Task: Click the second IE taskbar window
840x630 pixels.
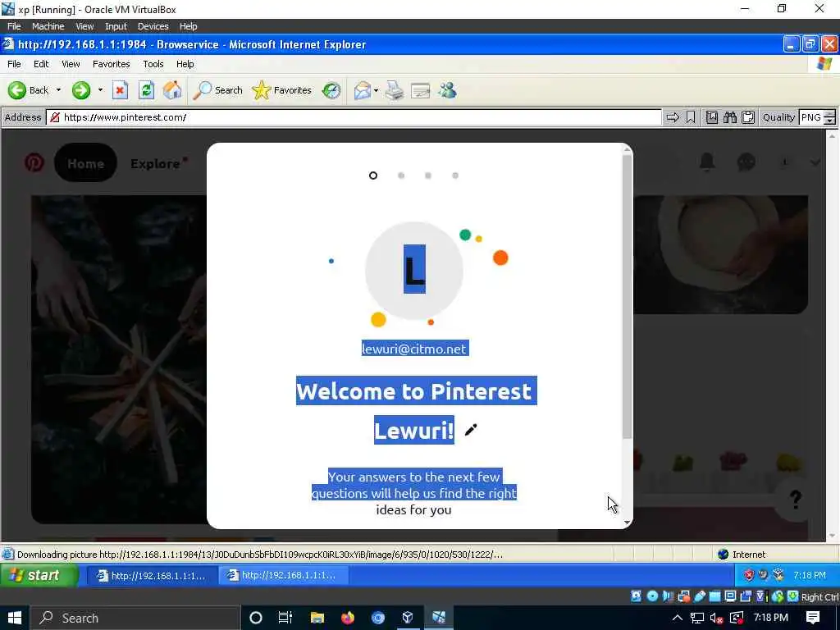Action: [283, 575]
